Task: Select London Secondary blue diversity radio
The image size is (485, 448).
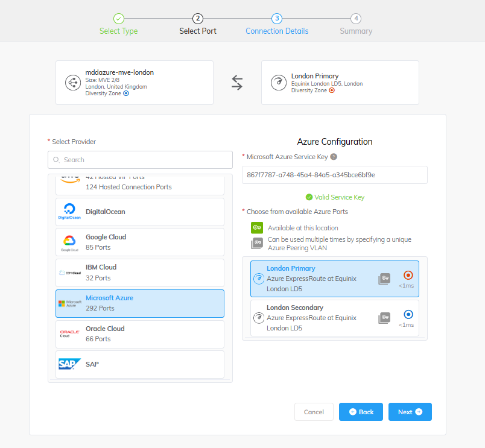Action: [408, 314]
